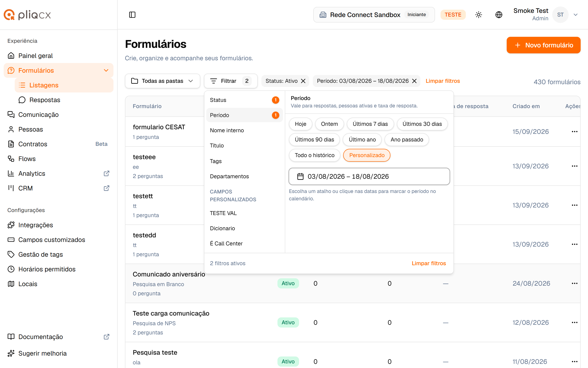Click Limpar filtros next to filter chips

point(442,81)
